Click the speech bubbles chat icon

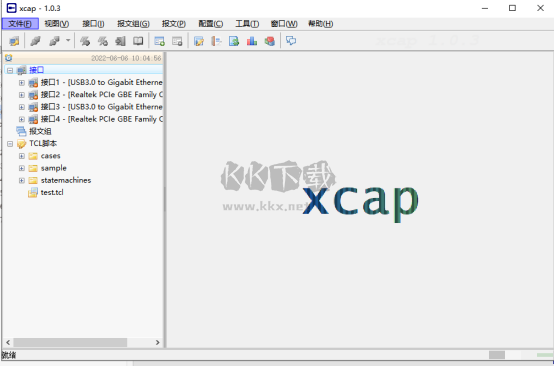tap(291, 41)
